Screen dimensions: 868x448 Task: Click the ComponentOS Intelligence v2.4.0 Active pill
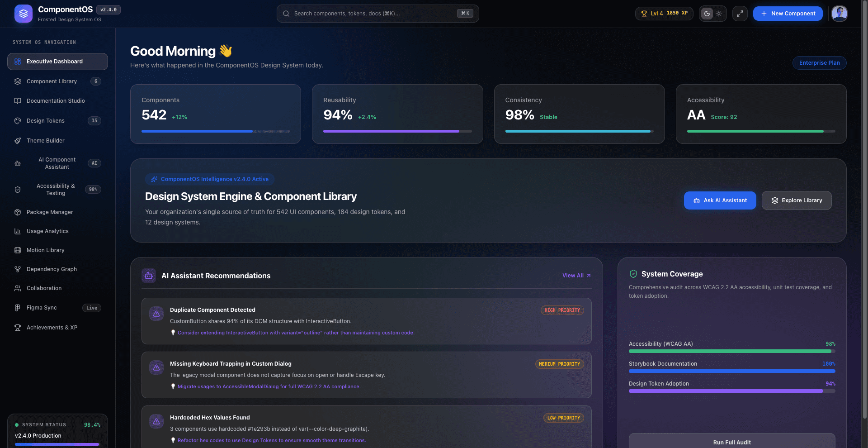(x=210, y=179)
